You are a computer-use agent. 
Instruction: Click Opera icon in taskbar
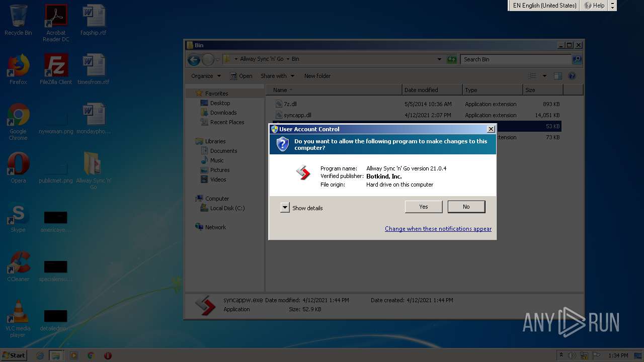(108, 355)
